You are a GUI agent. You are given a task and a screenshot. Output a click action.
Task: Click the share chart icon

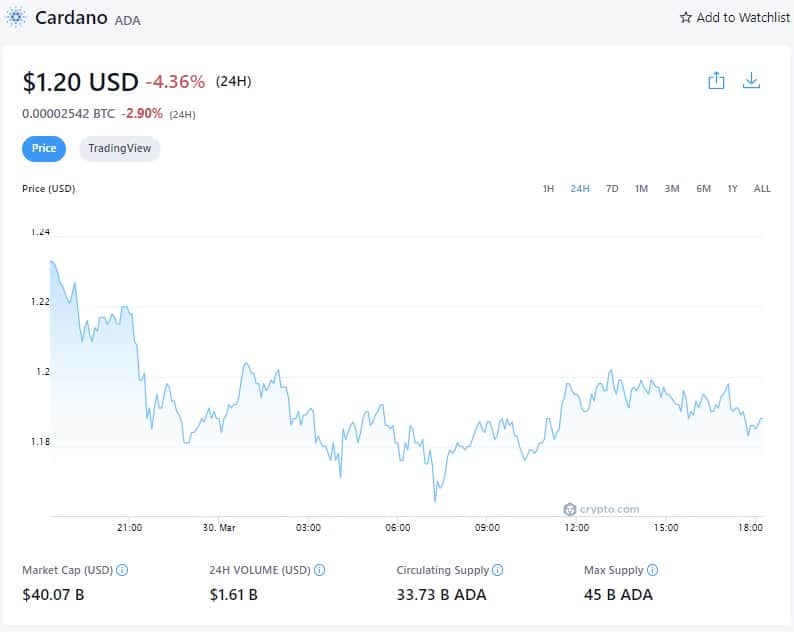coord(716,81)
